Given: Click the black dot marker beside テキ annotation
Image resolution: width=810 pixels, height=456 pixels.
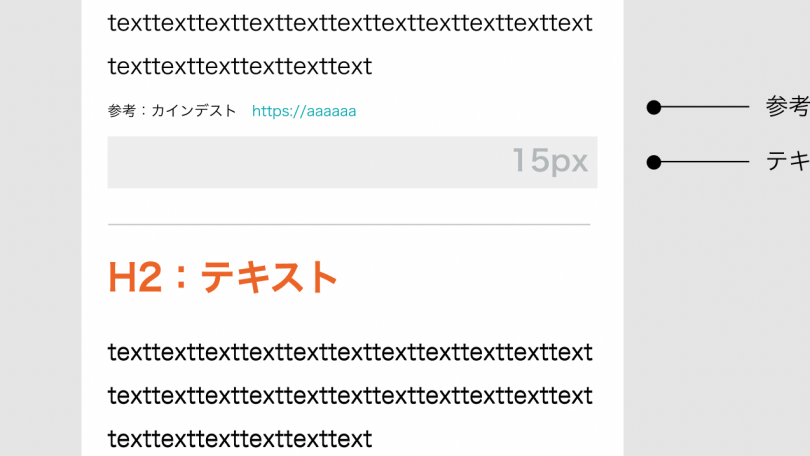Looking at the screenshot, I should (653, 162).
